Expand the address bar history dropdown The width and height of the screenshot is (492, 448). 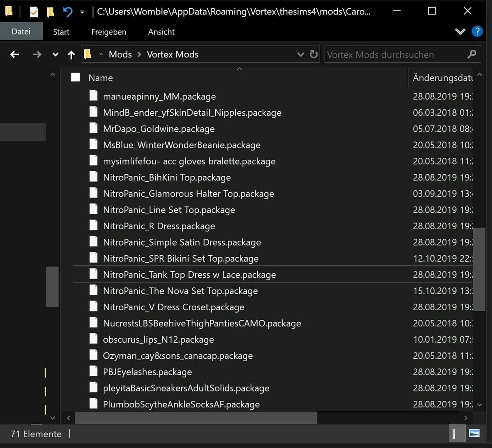point(300,55)
